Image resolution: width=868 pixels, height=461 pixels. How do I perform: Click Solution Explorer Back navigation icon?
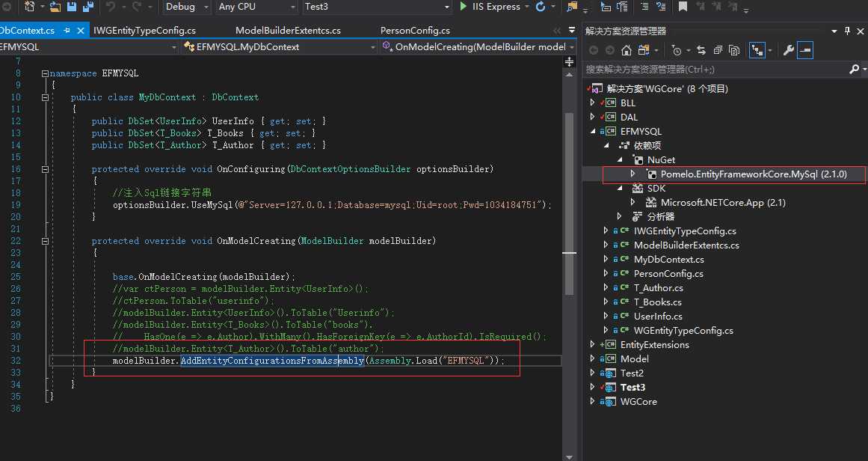pyautogui.click(x=594, y=50)
